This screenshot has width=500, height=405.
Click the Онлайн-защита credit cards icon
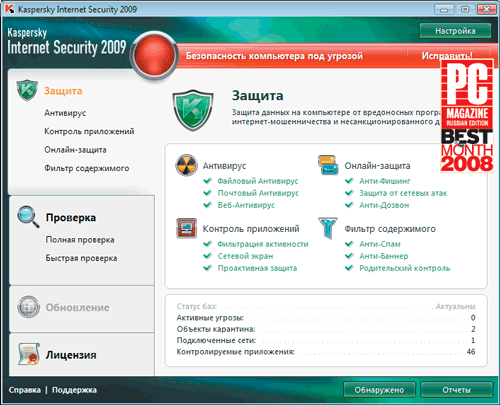pos(328,165)
